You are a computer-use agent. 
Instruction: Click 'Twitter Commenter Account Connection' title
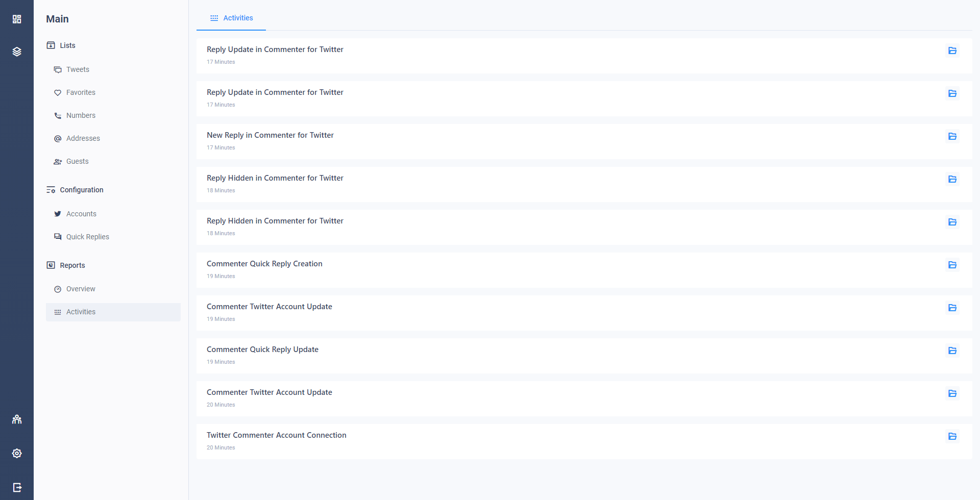276,435
